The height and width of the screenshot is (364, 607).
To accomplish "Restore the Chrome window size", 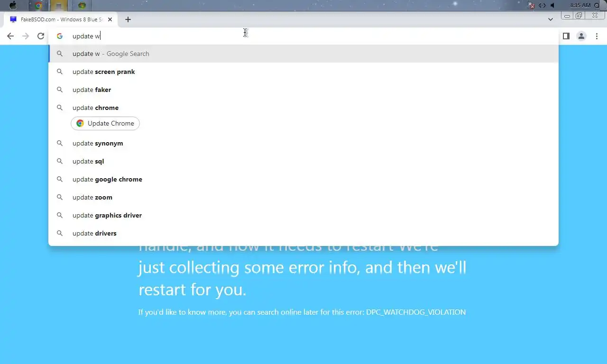I will (579, 16).
